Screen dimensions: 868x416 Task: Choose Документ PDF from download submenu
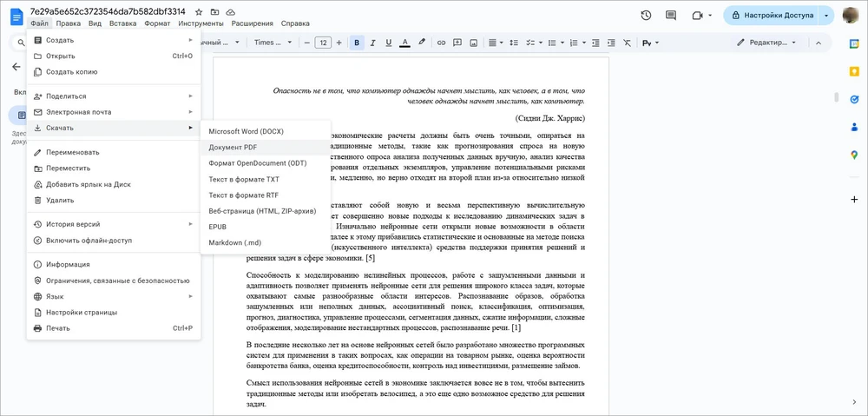[233, 147]
